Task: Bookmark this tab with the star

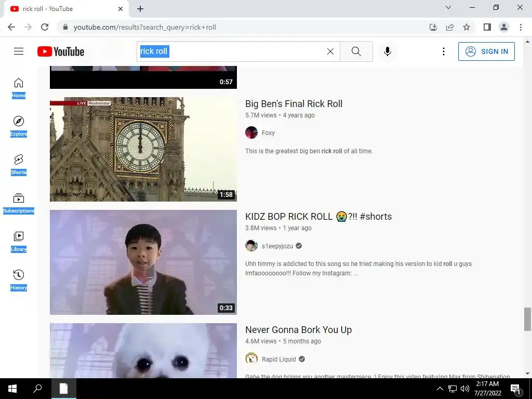Action: click(x=467, y=27)
